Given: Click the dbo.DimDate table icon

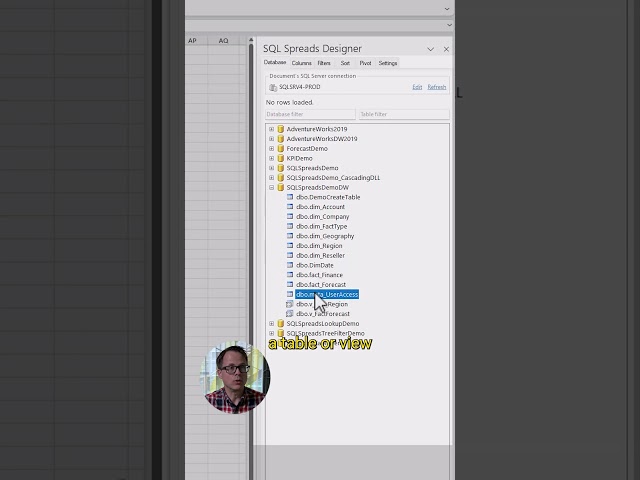Looking at the screenshot, I should (x=290, y=265).
